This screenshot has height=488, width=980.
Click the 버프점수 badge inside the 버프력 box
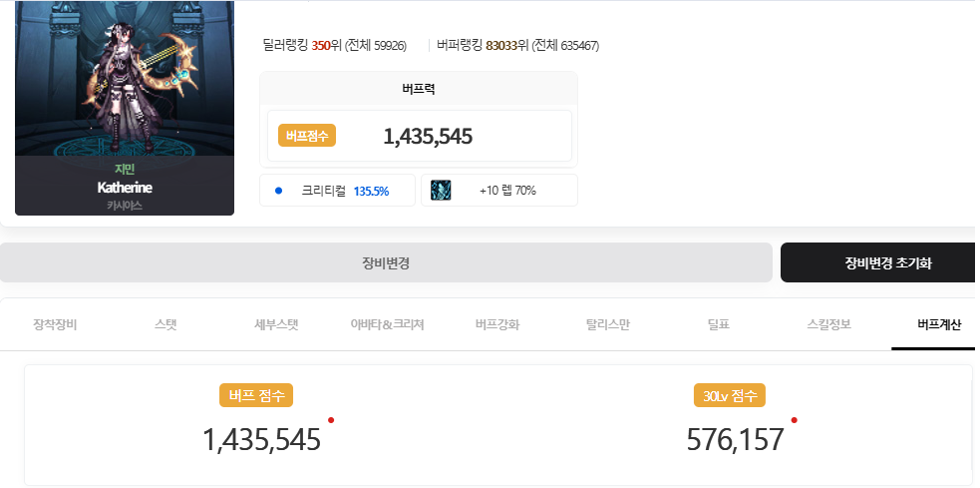coord(308,136)
